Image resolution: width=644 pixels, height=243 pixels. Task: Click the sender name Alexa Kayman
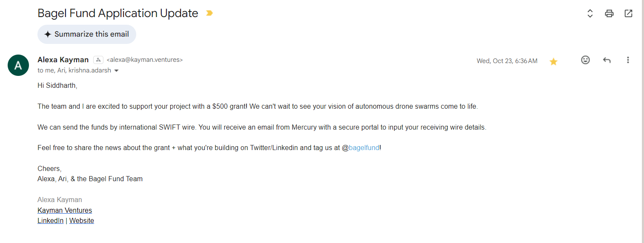[x=63, y=60]
